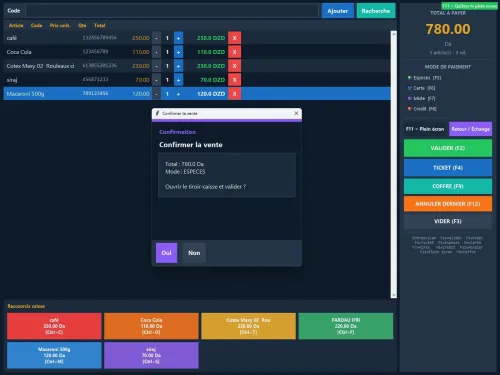
Task: Focus the Code input field
Action: [x=172, y=11]
